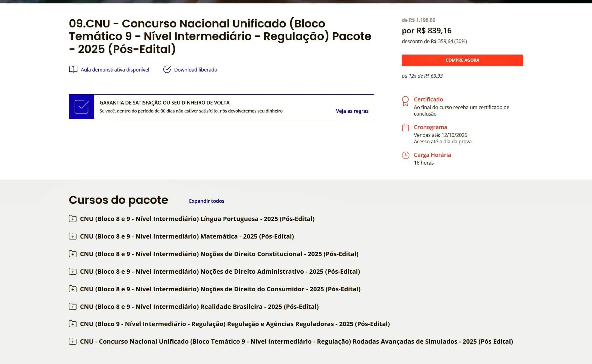Click the Carga Horária clock icon

pos(405,155)
